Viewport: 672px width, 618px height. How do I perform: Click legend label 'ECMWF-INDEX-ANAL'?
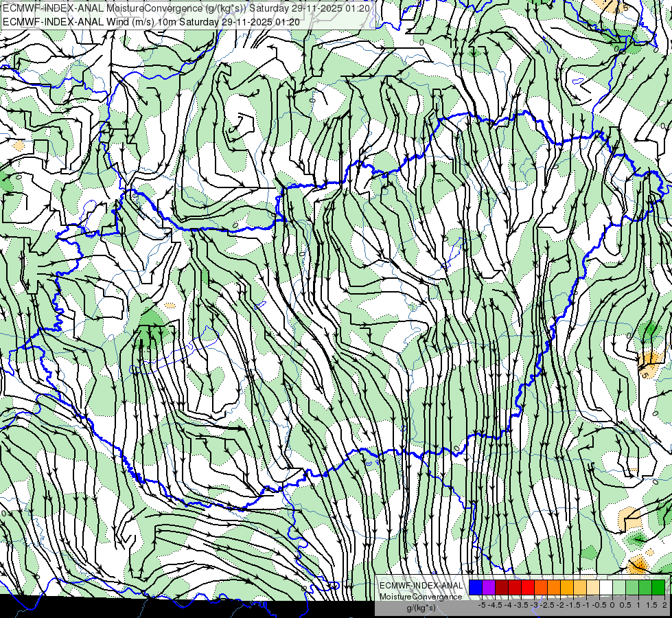pos(421,586)
